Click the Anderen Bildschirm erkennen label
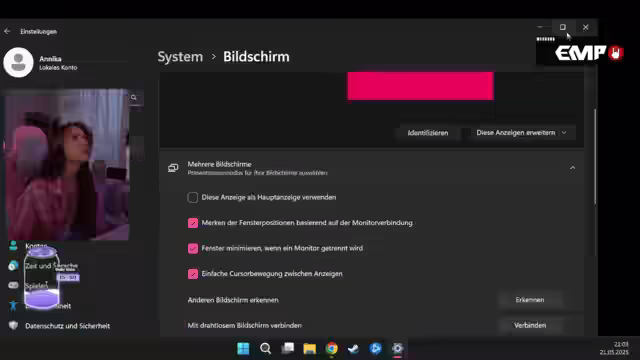Viewport: 640px width, 360px height. [233, 300]
